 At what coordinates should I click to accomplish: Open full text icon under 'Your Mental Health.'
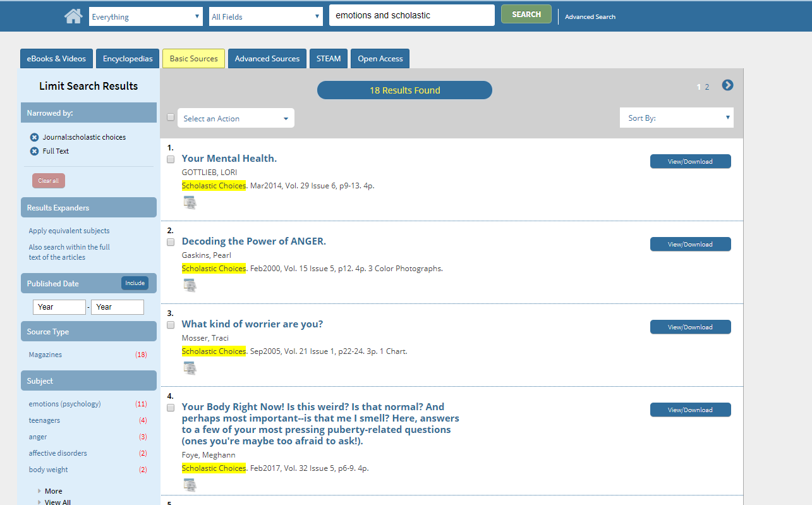point(190,202)
